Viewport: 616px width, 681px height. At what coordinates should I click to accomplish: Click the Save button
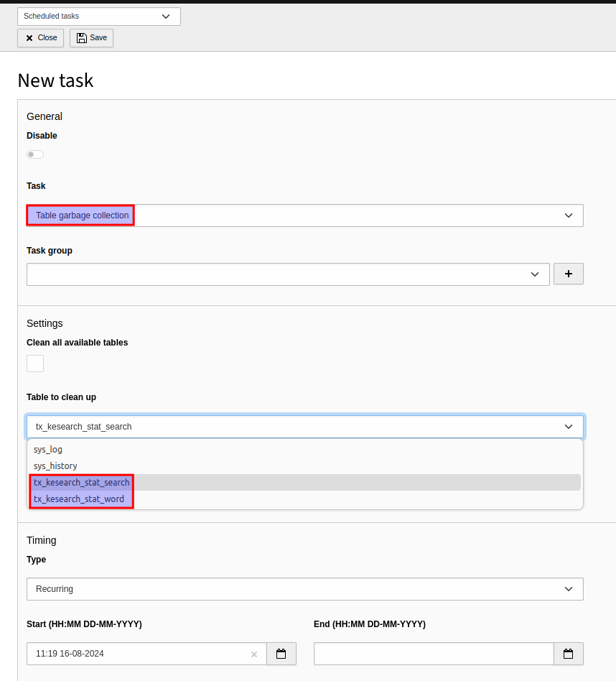click(x=91, y=37)
